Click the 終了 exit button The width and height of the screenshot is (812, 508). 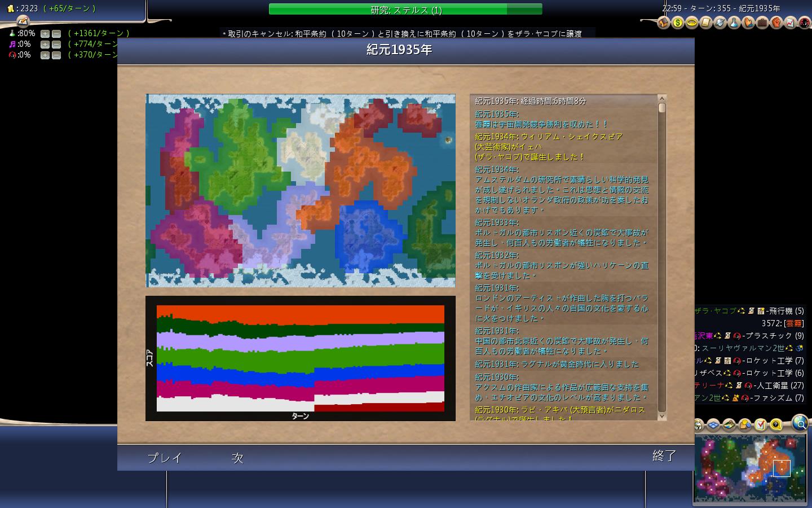pos(664,456)
